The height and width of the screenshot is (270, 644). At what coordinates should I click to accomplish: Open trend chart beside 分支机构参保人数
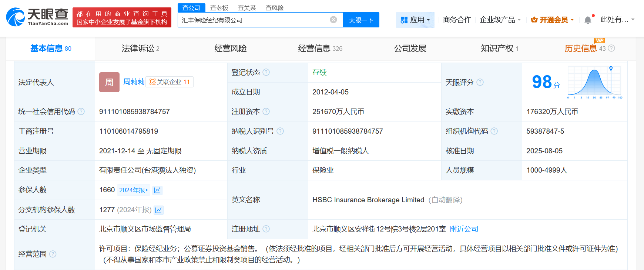[158, 210]
